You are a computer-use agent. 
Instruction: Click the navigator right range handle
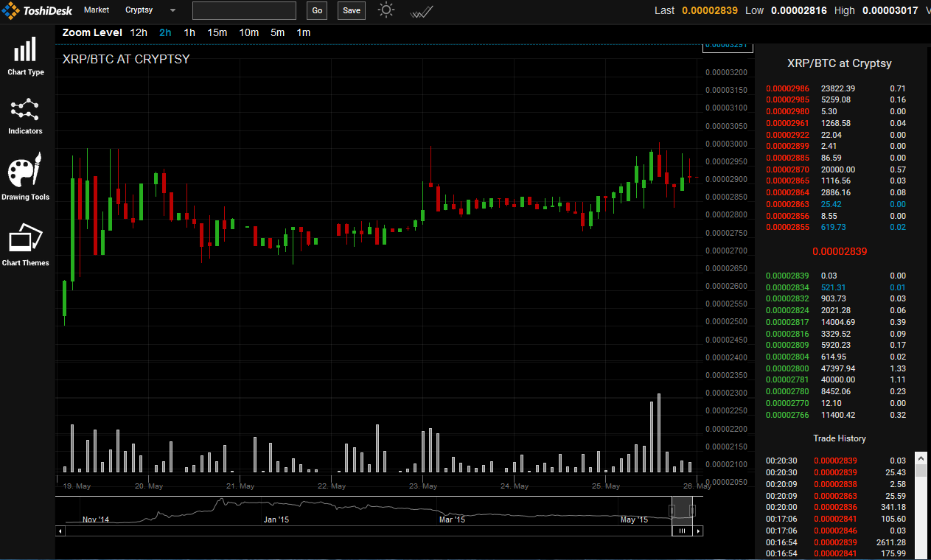pyautogui.click(x=692, y=511)
